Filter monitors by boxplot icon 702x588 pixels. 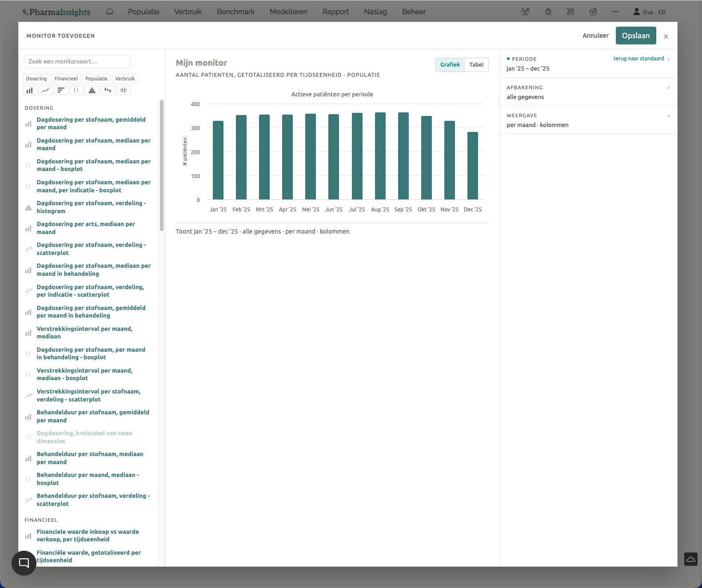pyautogui.click(x=76, y=90)
